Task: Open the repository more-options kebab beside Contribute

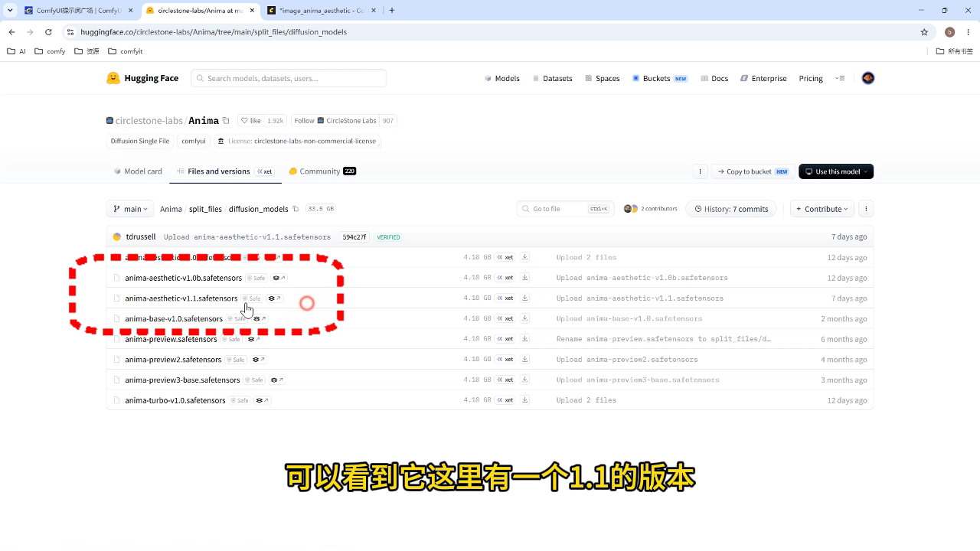Action: (x=866, y=209)
